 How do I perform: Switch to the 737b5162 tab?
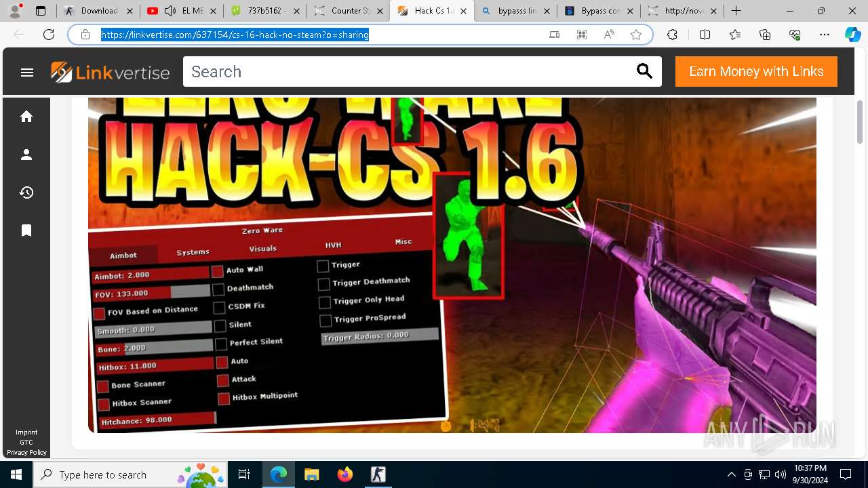coord(265,11)
